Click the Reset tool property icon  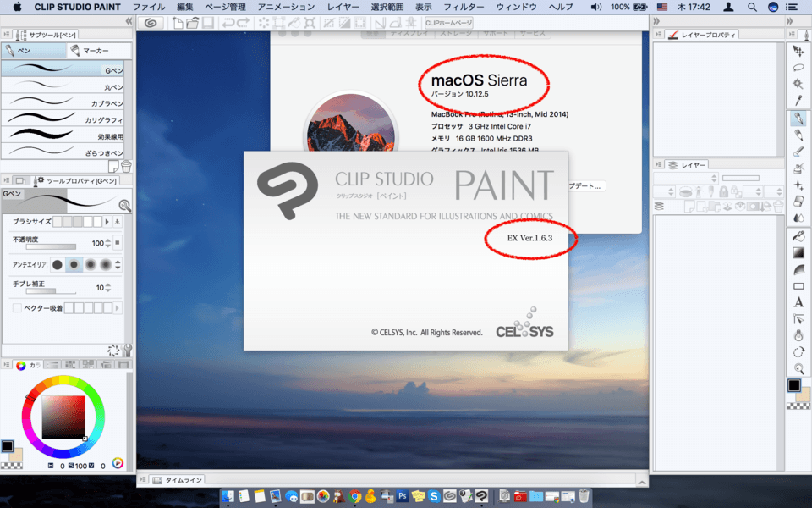tap(112, 351)
